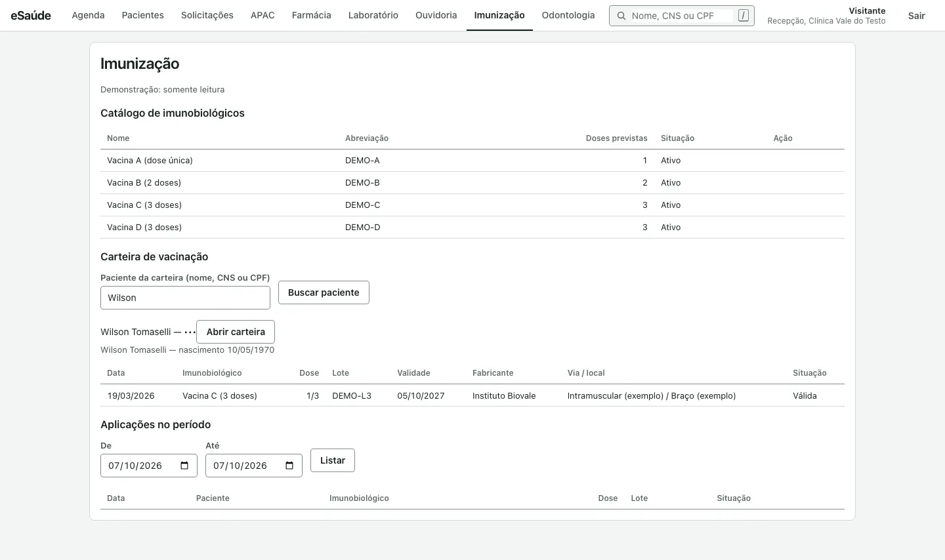
Task: Open the Agenda menu
Action: (x=88, y=15)
